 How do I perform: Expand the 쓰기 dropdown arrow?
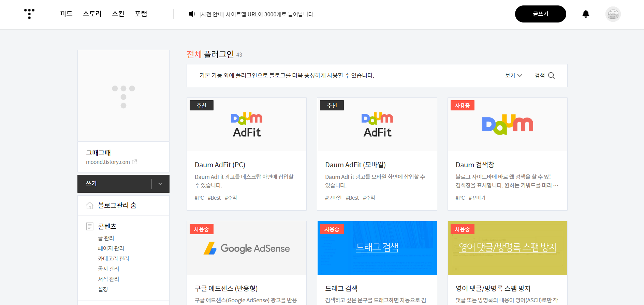(160, 184)
